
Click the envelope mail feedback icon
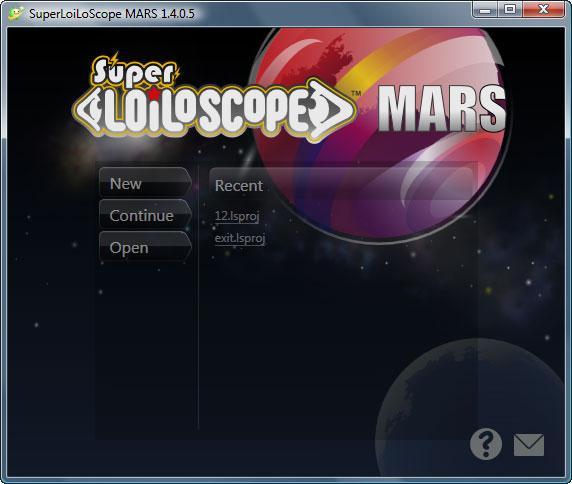pos(529,445)
